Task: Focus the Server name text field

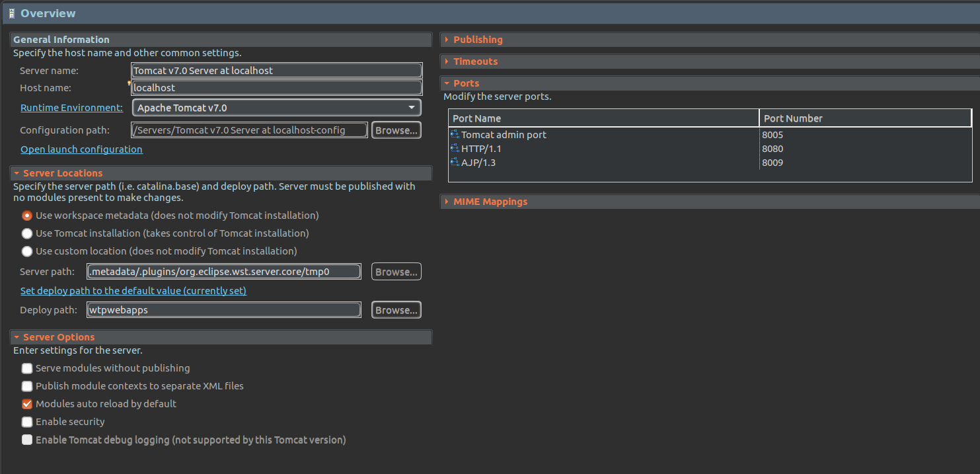Action: (277, 71)
